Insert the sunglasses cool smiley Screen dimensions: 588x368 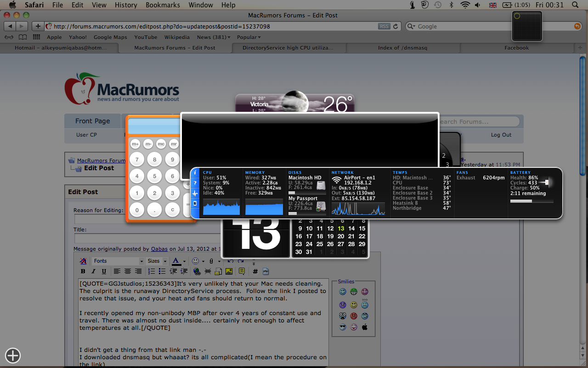click(342, 327)
